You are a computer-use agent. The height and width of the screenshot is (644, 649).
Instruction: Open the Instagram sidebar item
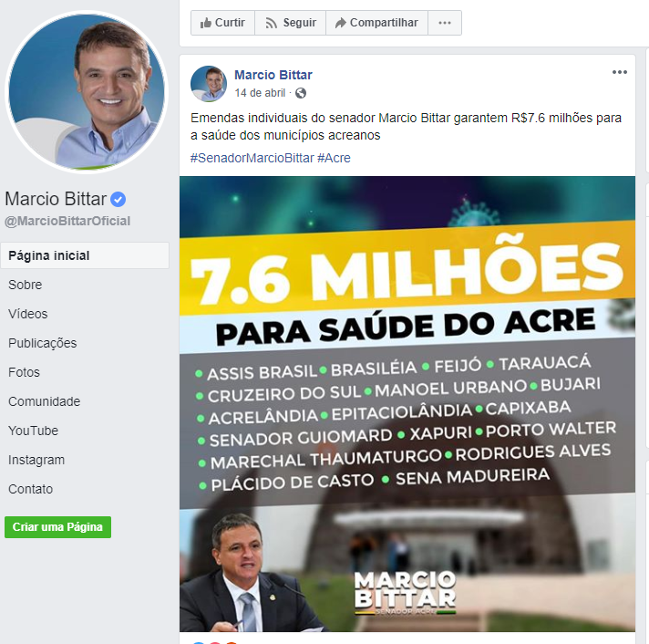[x=36, y=460]
